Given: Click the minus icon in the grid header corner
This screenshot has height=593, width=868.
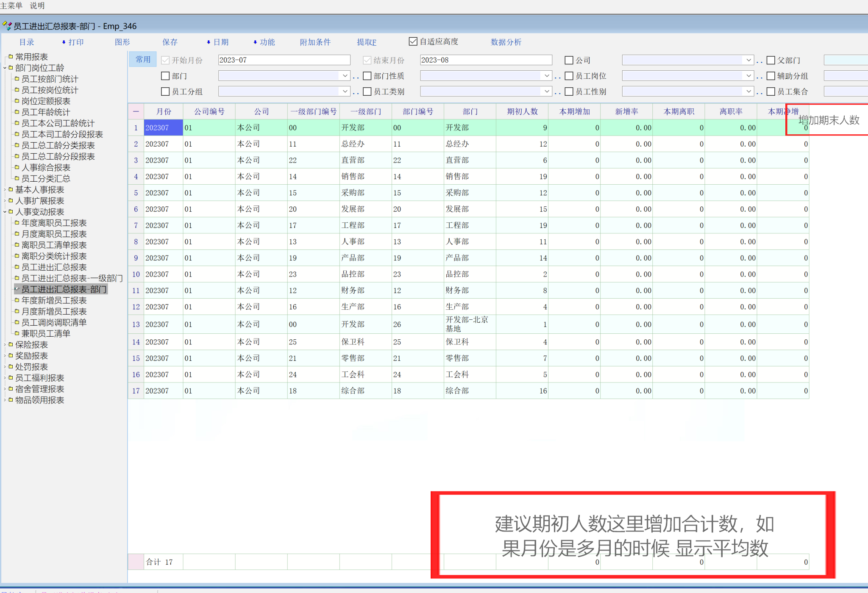Looking at the screenshot, I should tap(136, 111).
